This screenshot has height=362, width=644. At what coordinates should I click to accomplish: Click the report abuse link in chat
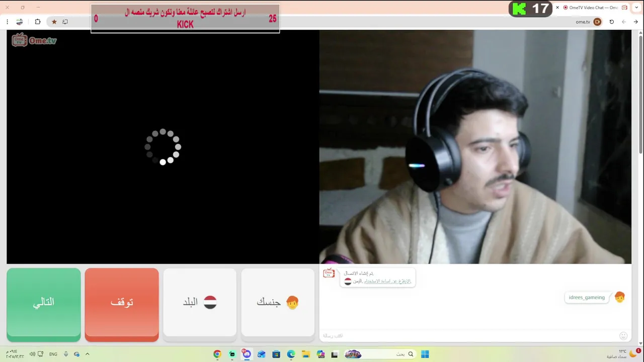(x=387, y=281)
